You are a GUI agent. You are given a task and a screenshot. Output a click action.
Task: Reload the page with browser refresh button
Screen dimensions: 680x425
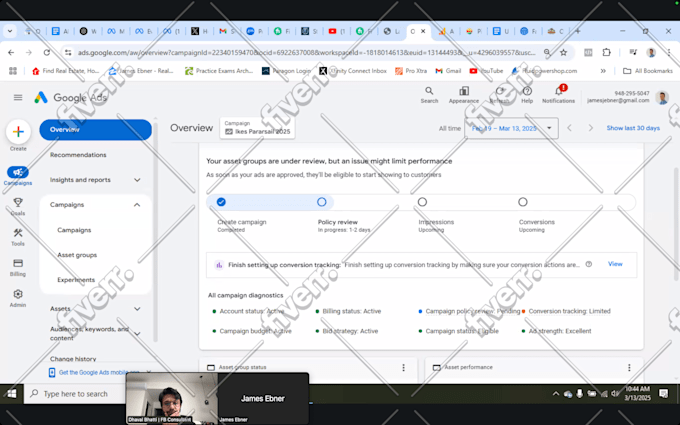[x=46, y=52]
